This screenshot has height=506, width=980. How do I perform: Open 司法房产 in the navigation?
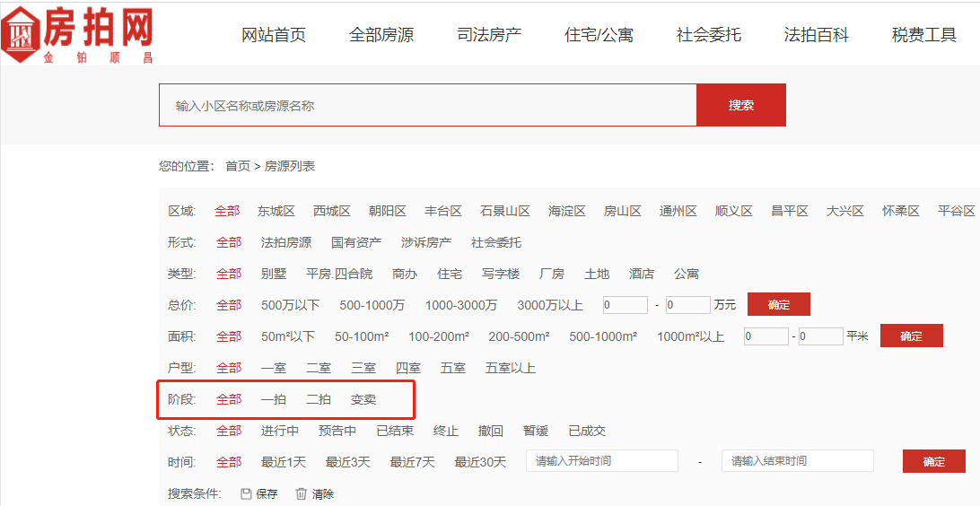489,35
